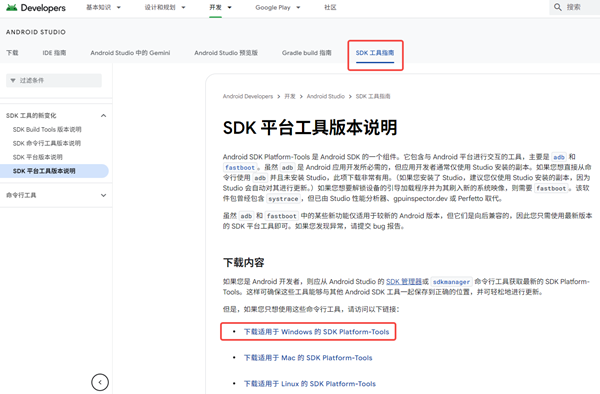Image resolution: width=600 pixels, height=394 pixels.
Task: Click the search magnifier icon
Action: pos(558,7)
